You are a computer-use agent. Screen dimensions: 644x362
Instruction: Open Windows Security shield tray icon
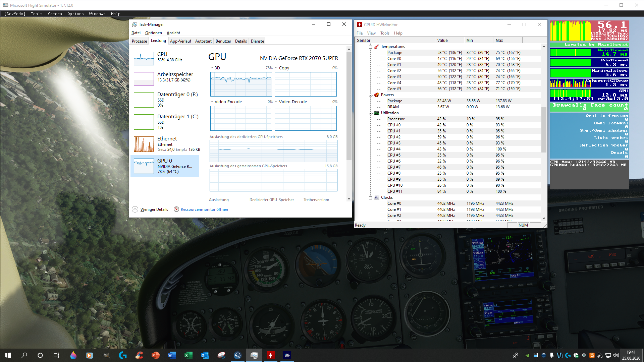coord(576,355)
